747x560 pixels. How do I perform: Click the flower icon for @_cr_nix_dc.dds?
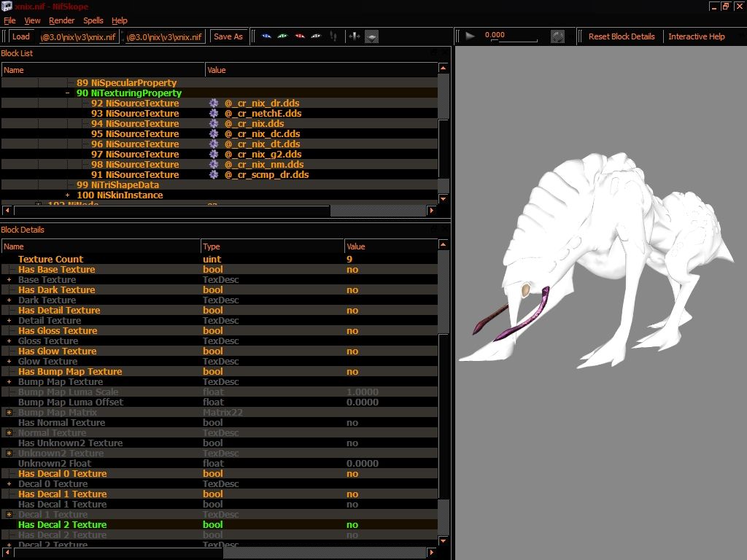(x=214, y=134)
